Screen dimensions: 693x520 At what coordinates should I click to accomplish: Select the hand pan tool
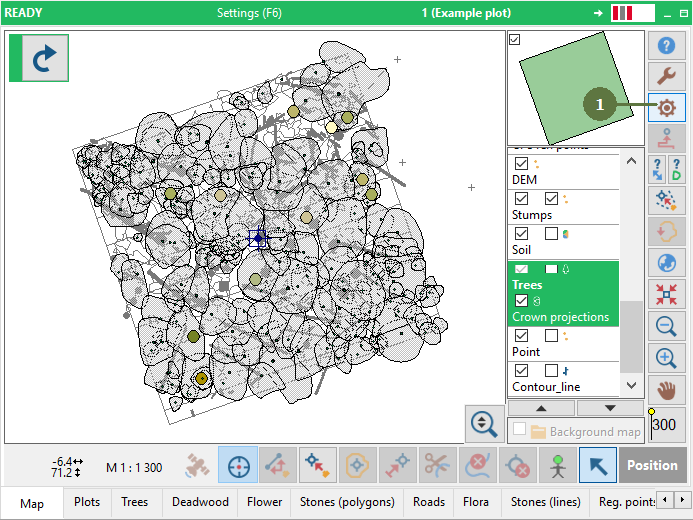(667, 388)
